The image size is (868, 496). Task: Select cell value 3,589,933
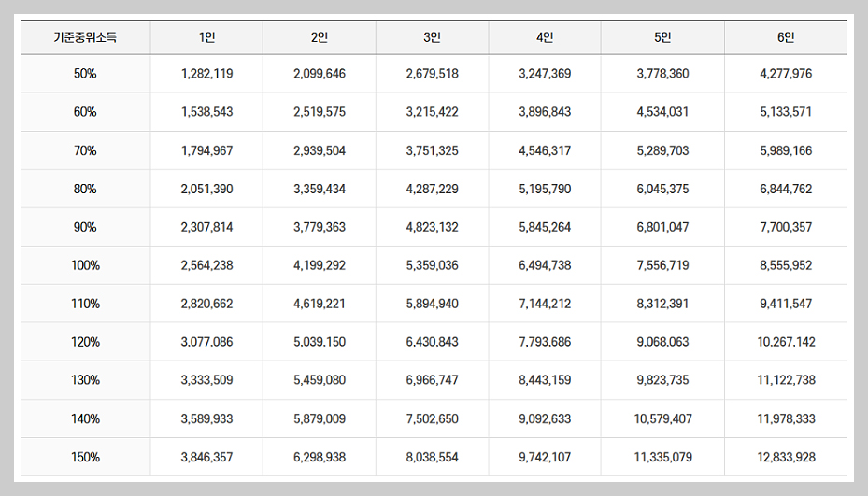pos(207,418)
